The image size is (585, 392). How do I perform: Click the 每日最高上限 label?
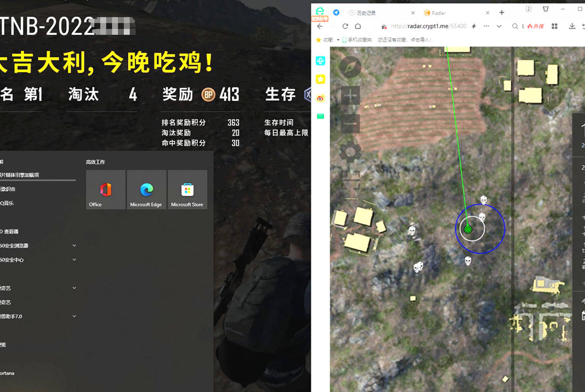tap(286, 133)
